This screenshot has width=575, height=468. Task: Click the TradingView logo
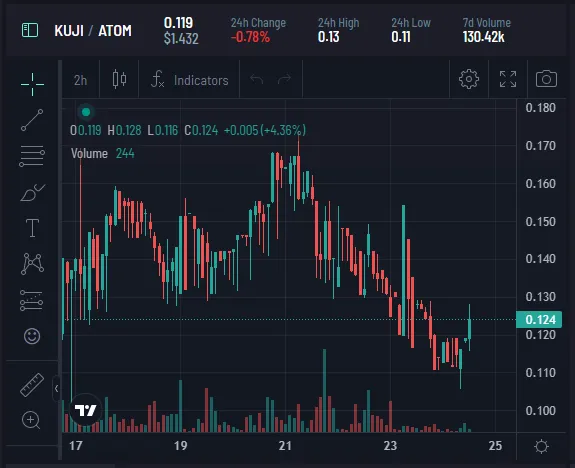85,410
